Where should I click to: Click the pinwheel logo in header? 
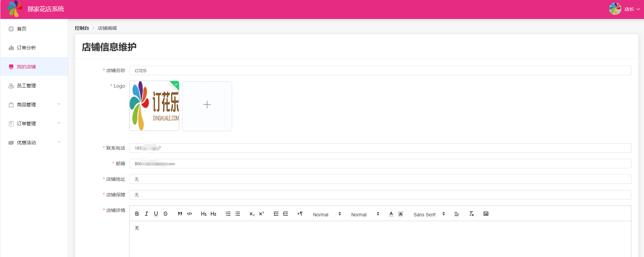tap(15, 9)
